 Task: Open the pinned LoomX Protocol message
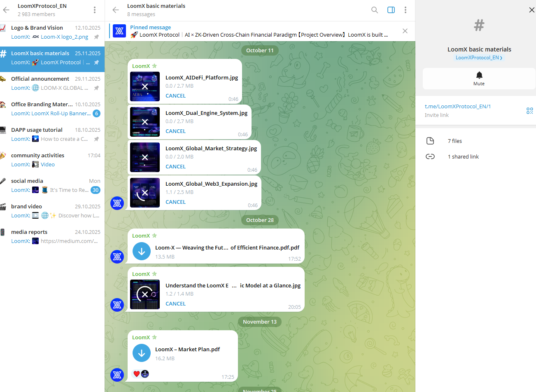[x=259, y=31]
